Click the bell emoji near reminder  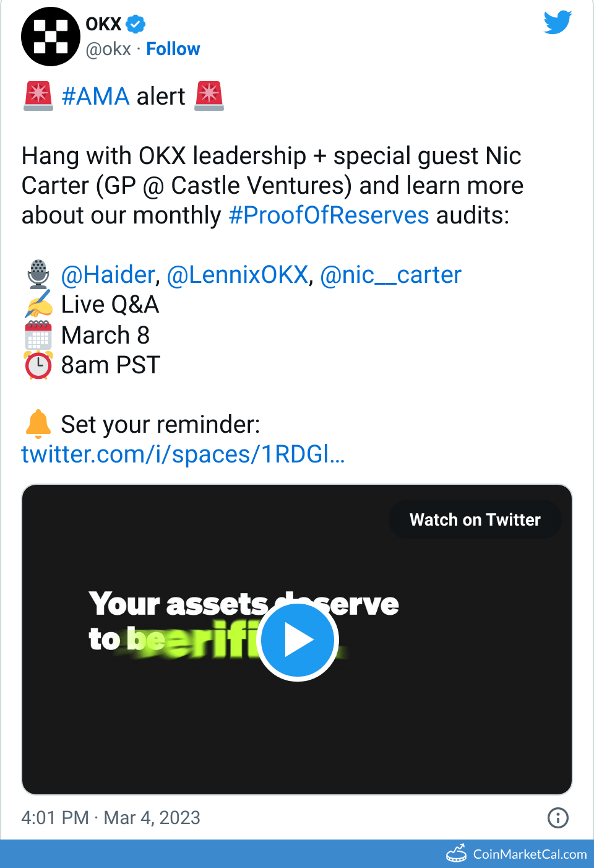[38, 424]
